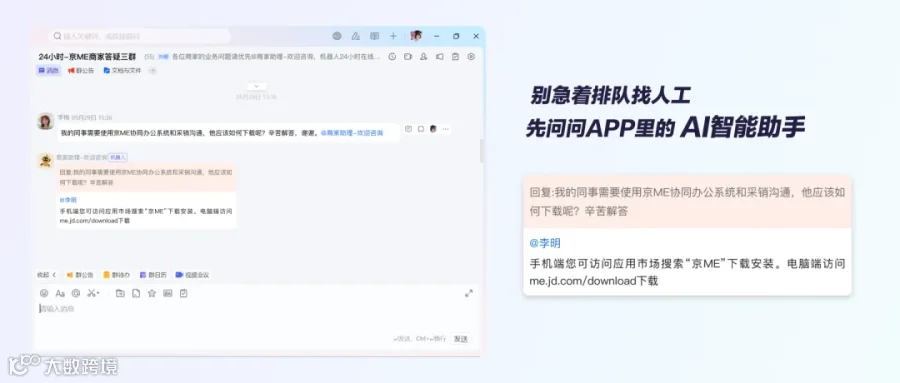Click the search box at the top

[140, 36]
